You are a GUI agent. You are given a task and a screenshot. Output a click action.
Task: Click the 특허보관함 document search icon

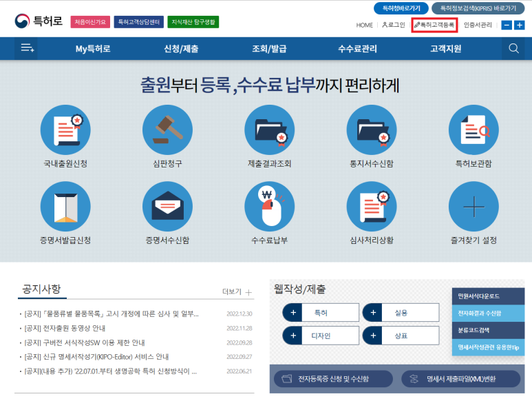(474, 130)
